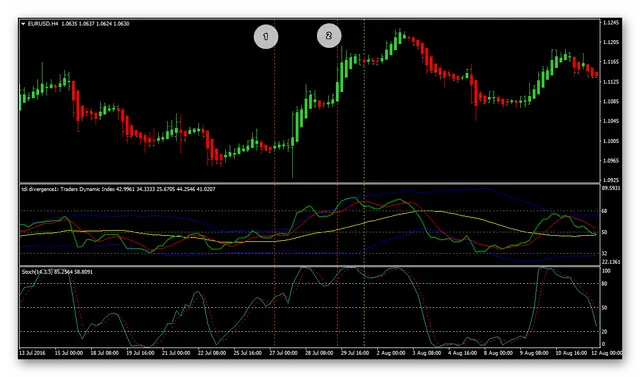
Task: Click the 19 Jul 16:00 time label
Action: coord(140,353)
